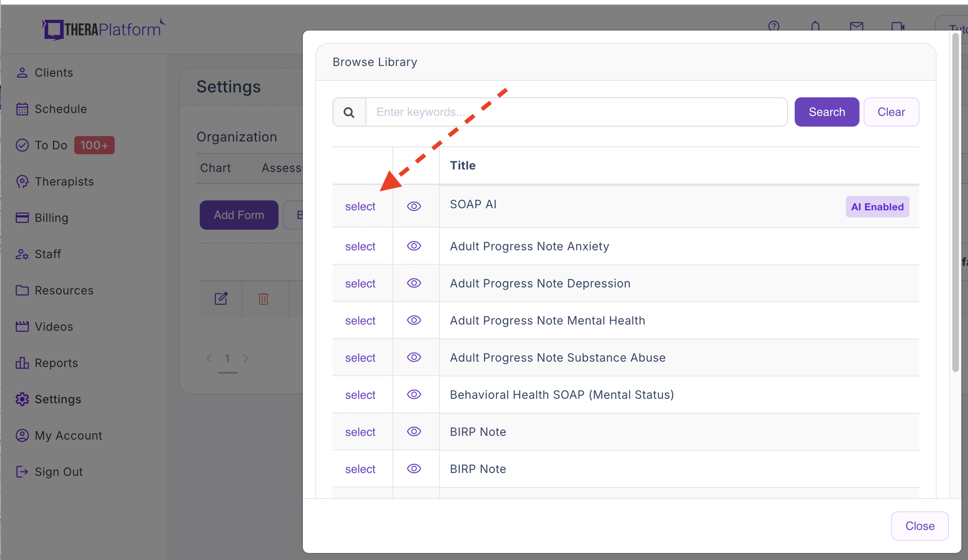Preview Behavioral Health SOAP eye icon
The width and height of the screenshot is (968, 560).
point(414,395)
